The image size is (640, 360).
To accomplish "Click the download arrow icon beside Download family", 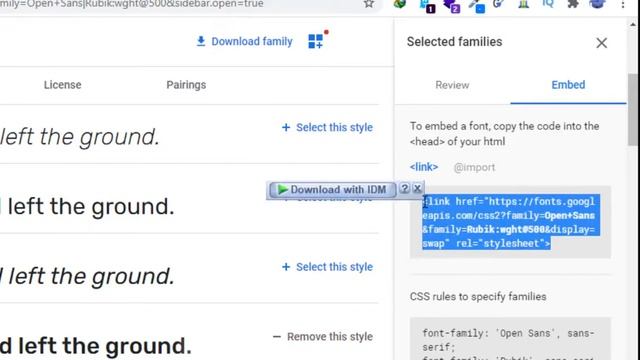I will [x=201, y=41].
